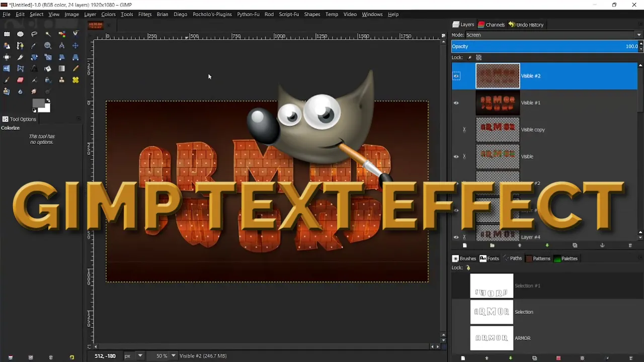Select the Blend gradient tool
The width and height of the screenshot is (644, 362).
tap(62, 68)
